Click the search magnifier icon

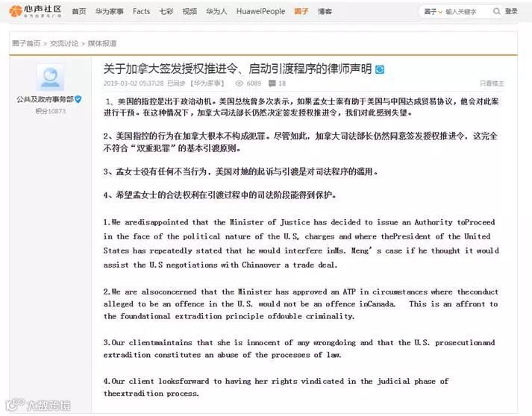coord(496,11)
